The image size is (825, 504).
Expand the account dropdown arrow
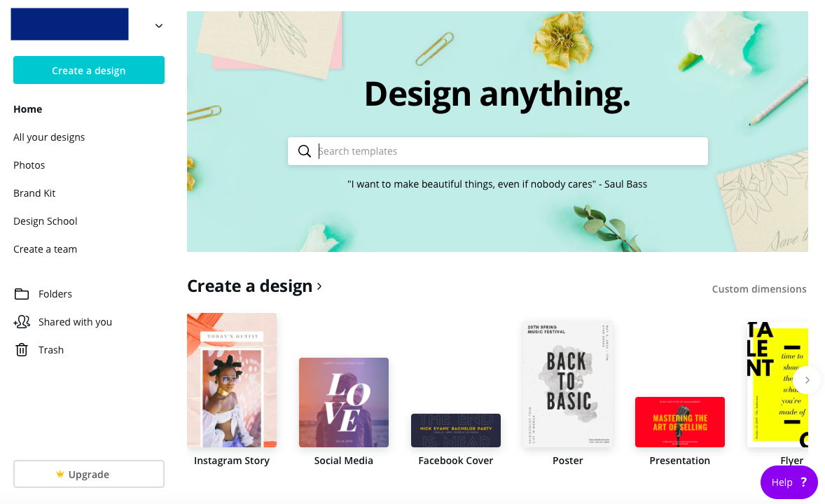coord(159,26)
